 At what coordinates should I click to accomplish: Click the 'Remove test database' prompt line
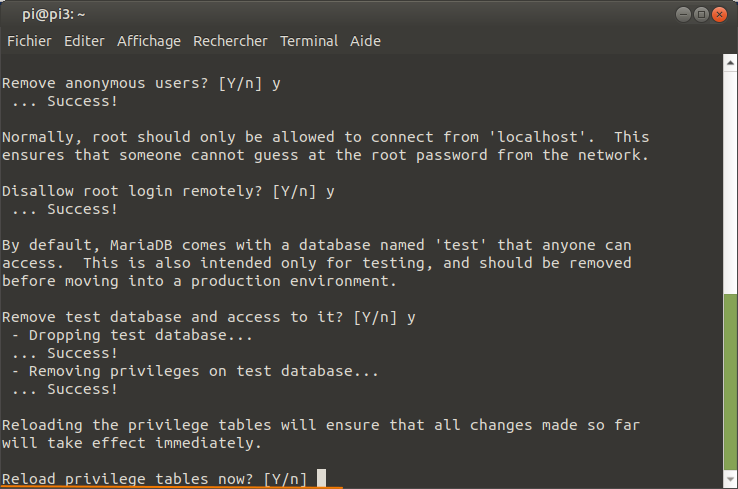209,317
